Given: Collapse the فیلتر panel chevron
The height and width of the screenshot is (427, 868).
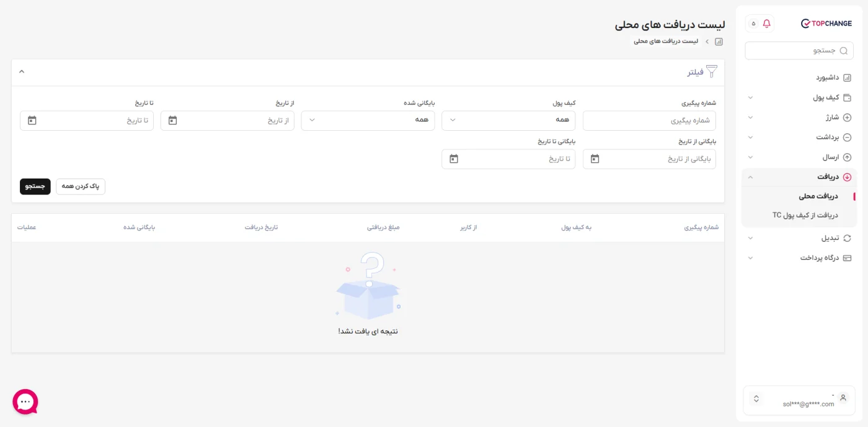Looking at the screenshot, I should [x=22, y=71].
